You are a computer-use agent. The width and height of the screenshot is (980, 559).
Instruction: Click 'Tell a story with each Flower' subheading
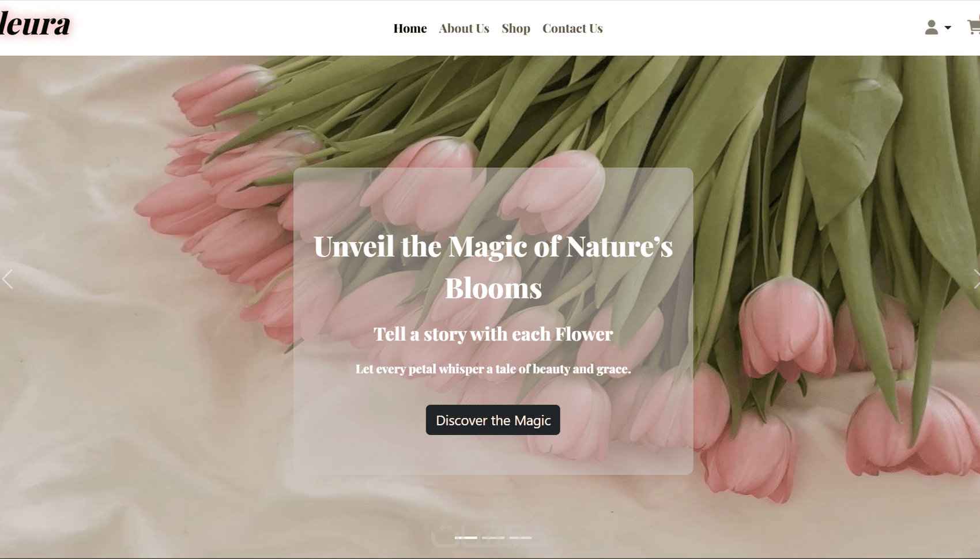pyautogui.click(x=493, y=334)
